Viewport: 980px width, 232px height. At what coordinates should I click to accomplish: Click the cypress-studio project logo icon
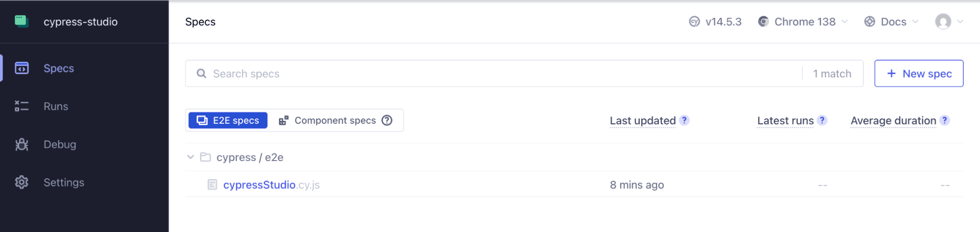(x=22, y=21)
